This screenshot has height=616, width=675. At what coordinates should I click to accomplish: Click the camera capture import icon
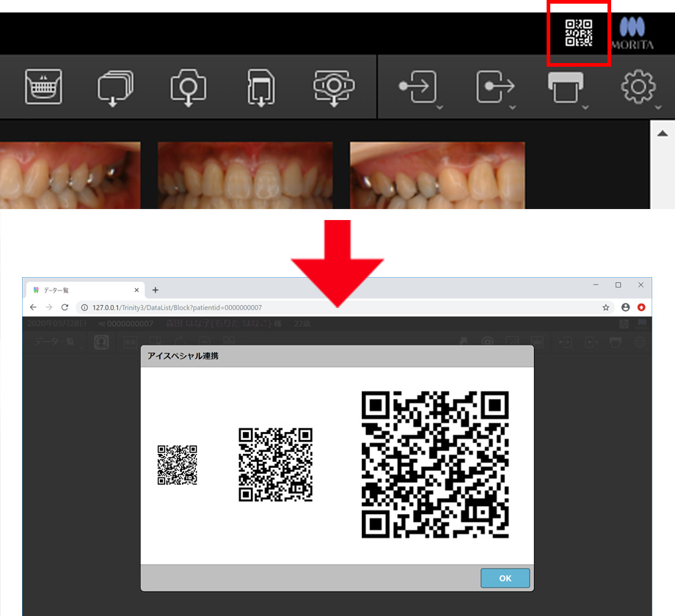(188, 88)
